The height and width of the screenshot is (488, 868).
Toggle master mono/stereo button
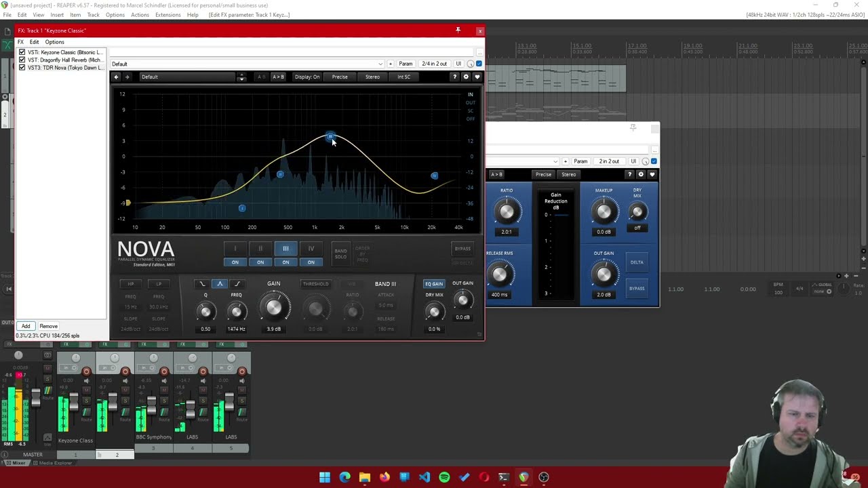tap(47, 355)
